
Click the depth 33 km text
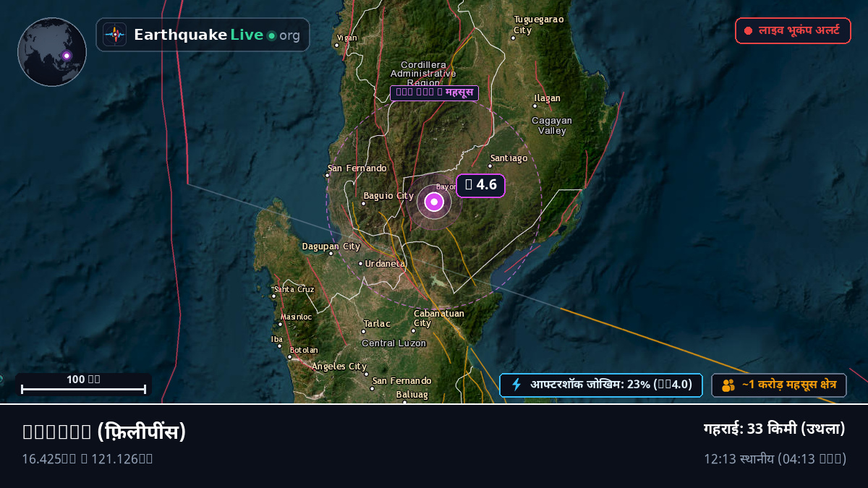[x=775, y=429]
